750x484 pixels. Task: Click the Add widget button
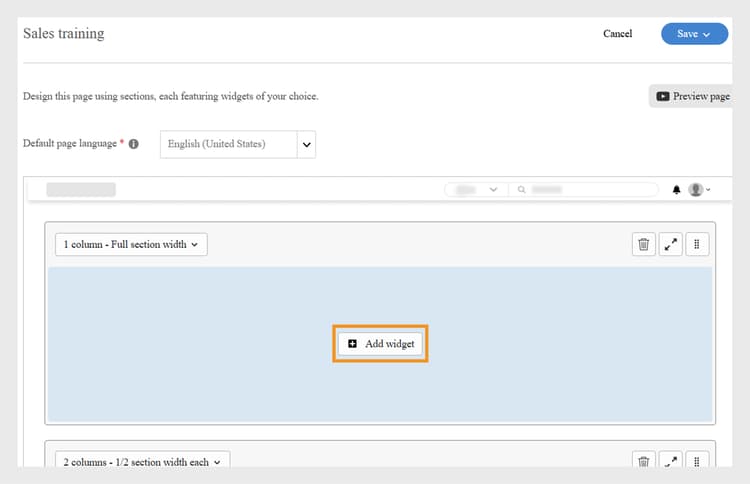(x=380, y=343)
